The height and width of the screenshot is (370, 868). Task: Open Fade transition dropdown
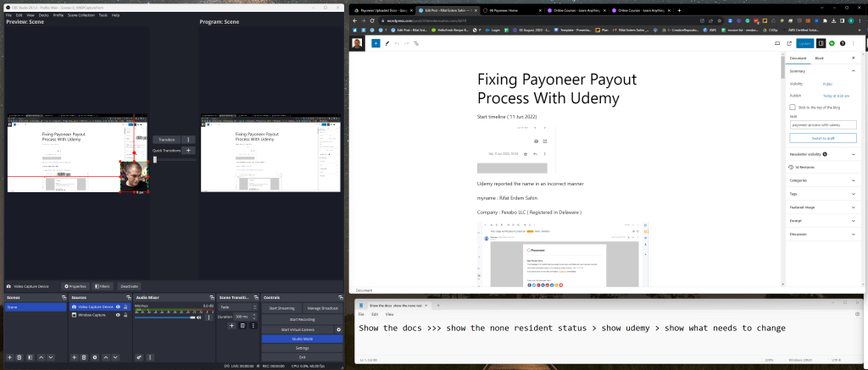coord(238,307)
